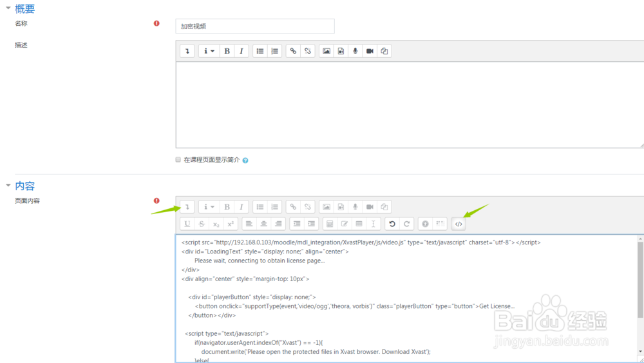Align text center
Viewport: 644px width, 363px height.
tap(263, 224)
